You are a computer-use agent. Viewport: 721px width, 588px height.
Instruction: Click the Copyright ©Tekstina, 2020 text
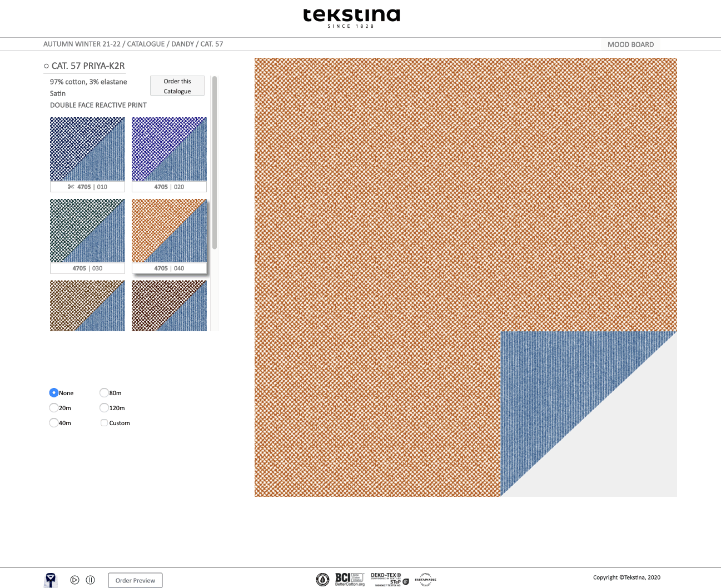tap(626, 577)
